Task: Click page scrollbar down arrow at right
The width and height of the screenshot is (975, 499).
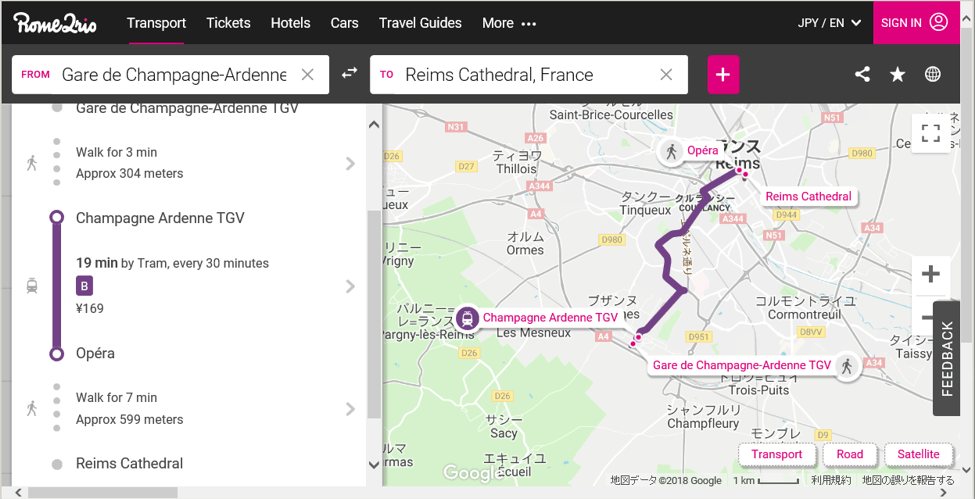Action: pos(967,470)
